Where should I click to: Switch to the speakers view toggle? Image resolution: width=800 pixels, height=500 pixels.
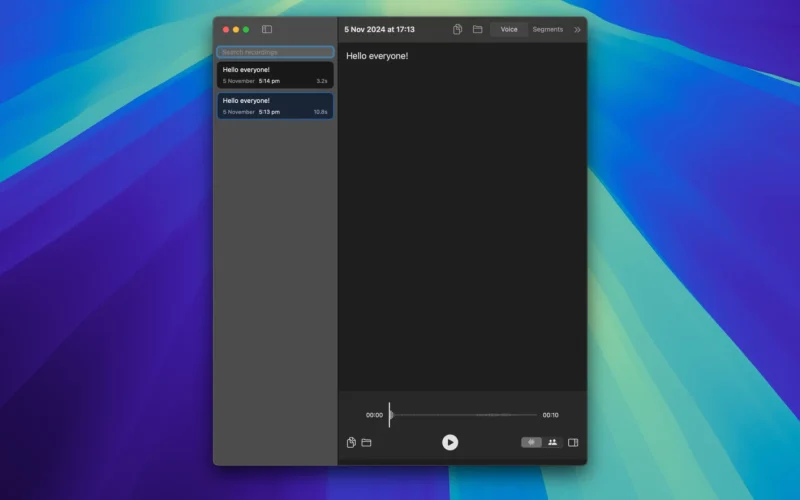point(553,442)
